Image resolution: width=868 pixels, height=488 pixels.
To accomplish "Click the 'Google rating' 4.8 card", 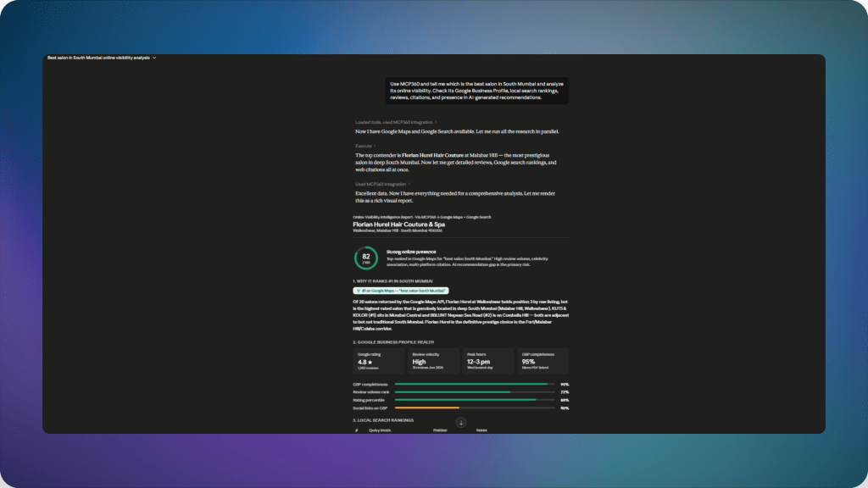I will point(379,361).
